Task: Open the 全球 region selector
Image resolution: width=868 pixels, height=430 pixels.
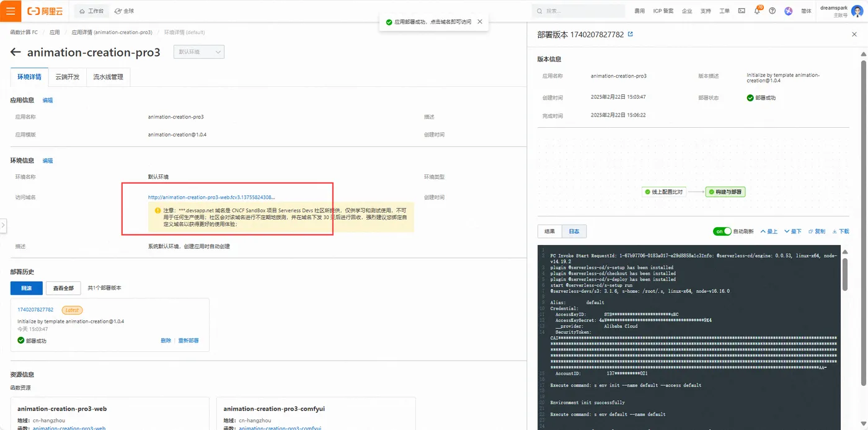Action: point(124,11)
